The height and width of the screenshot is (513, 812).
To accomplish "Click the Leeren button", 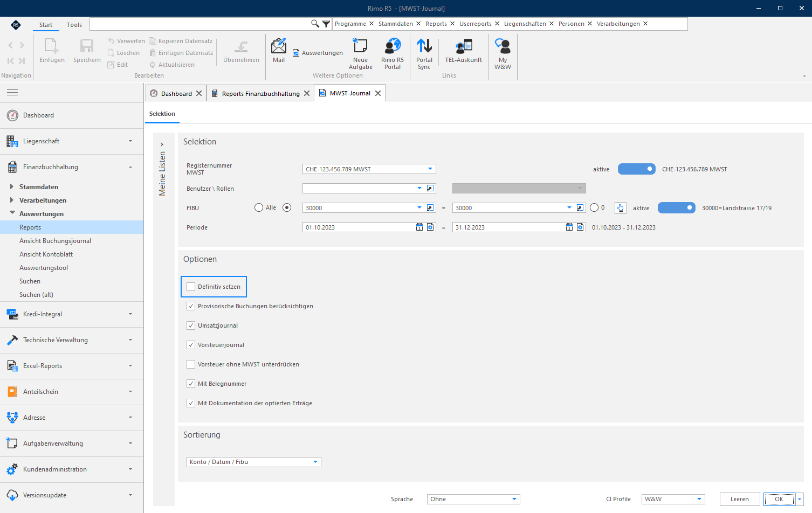I will (x=740, y=499).
